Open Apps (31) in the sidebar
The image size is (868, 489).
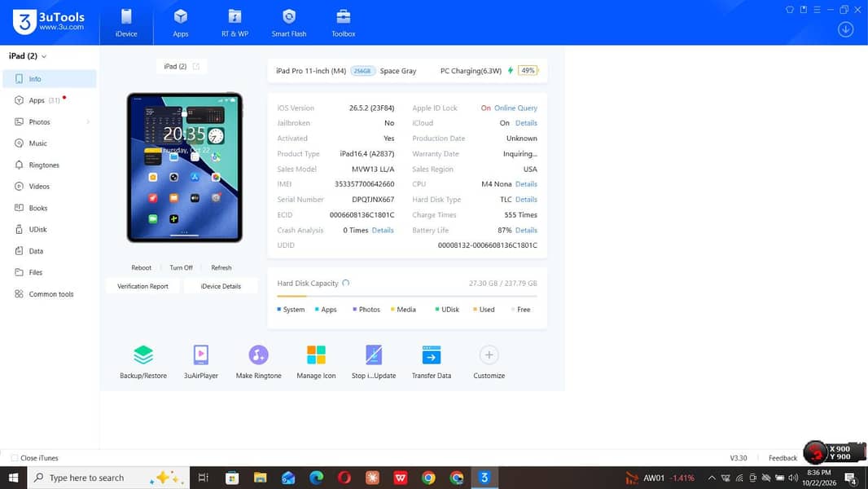(x=50, y=100)
